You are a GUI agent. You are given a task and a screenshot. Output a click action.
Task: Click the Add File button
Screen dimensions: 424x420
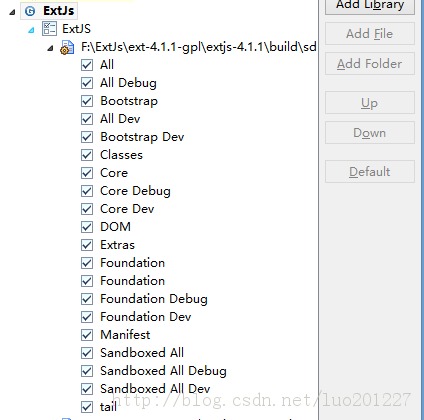pos(370,34)
